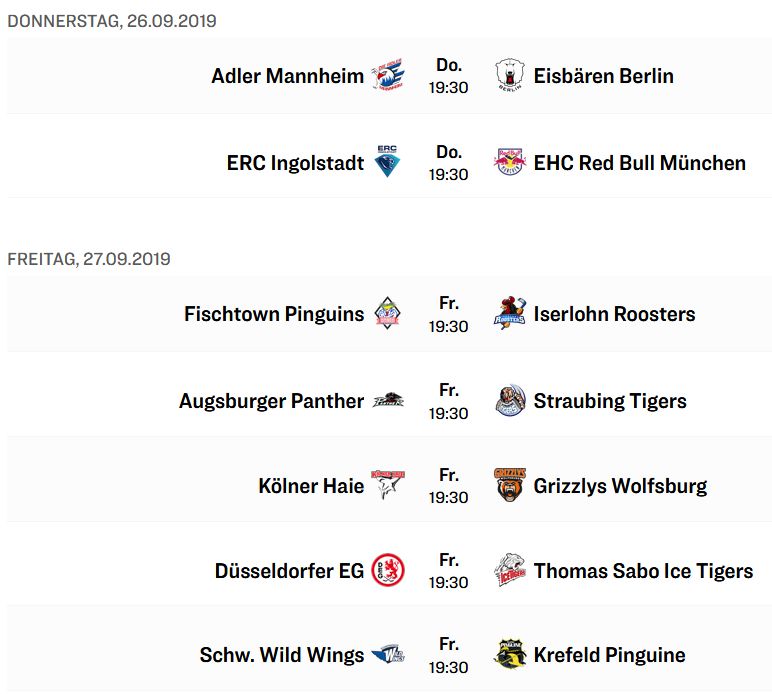Click the Düsseldorfer EG red lion logo

(387, 570)
